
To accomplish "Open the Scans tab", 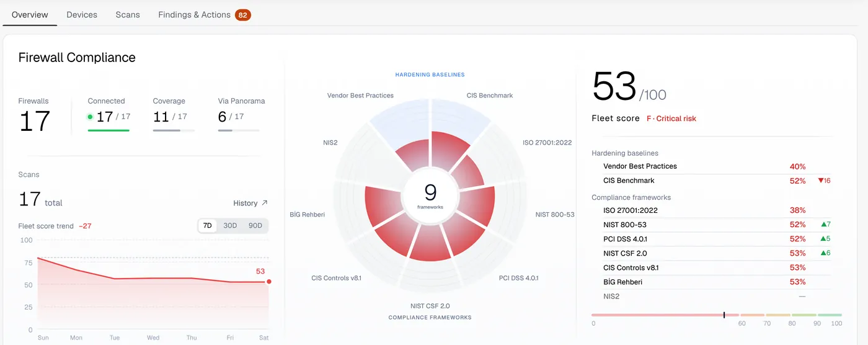I will [x=128, y=14].
